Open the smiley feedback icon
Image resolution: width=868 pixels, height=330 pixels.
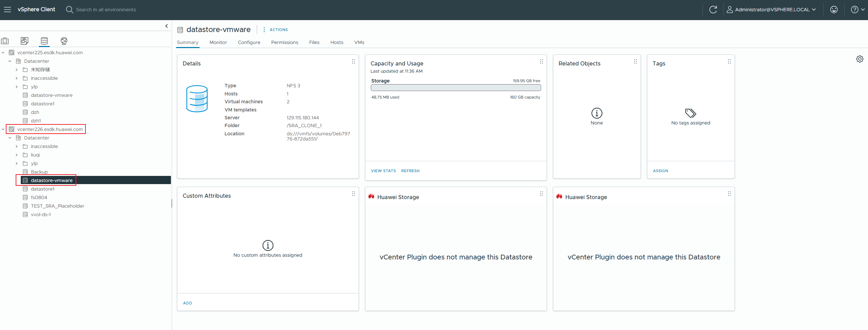coord(834,10)
